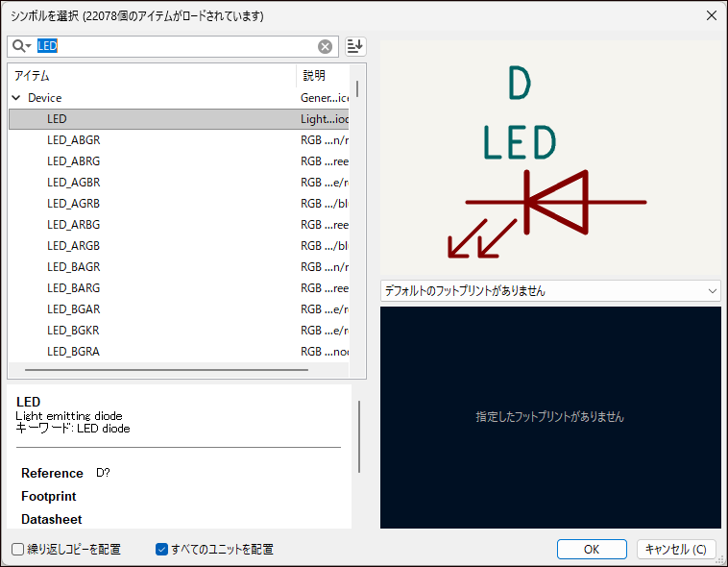Viewport: 728px width, 567px height.
Task: Choose LED_BAGR from the symbol list
Action: 73,267
